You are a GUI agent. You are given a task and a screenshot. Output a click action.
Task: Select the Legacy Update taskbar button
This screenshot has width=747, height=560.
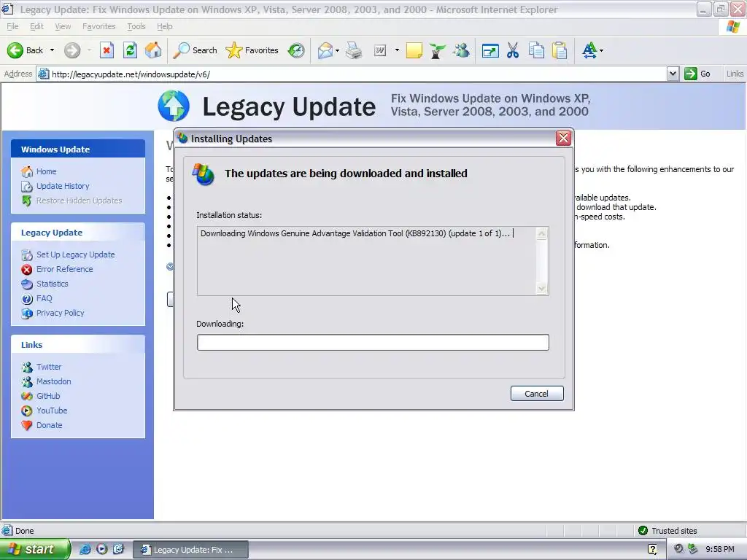[190, 550]
